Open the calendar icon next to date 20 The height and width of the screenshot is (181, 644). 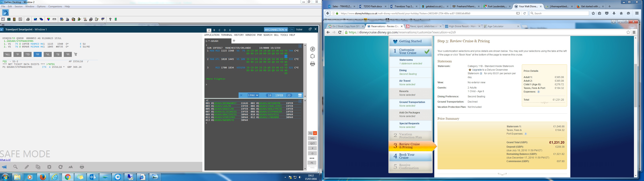(x=300, y=95)
